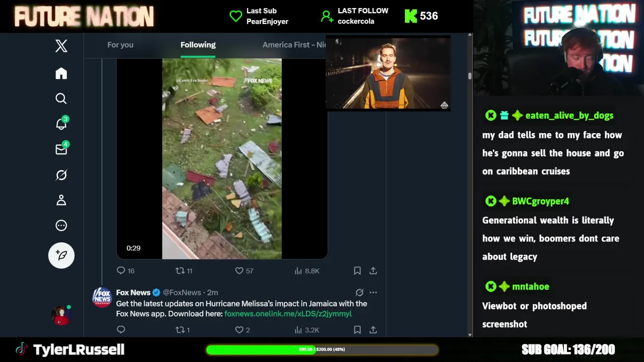Image resolution: width=644 pixels, height=362 pixels.
Task: Open the 2m timestamp link
Action: pyautogui.click(x=213, y=293)
